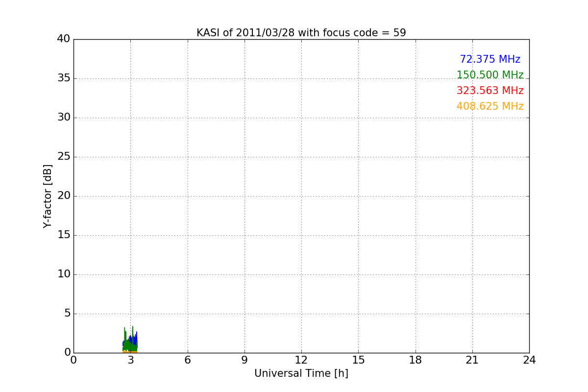Click the 'Universal Time [h]' axis label
The height and width of the screenshot is (392, 588).
(x=301, y=373)
